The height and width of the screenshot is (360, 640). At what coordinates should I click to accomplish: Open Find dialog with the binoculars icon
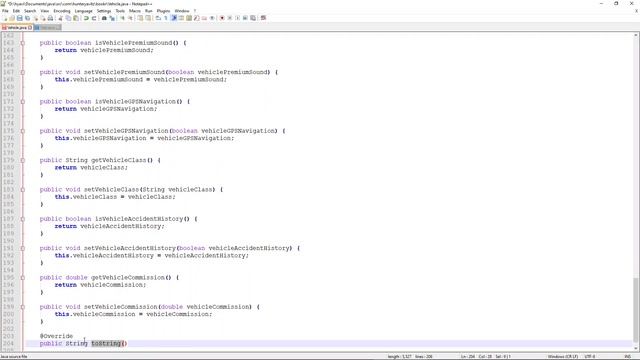(x=104, y=18)
